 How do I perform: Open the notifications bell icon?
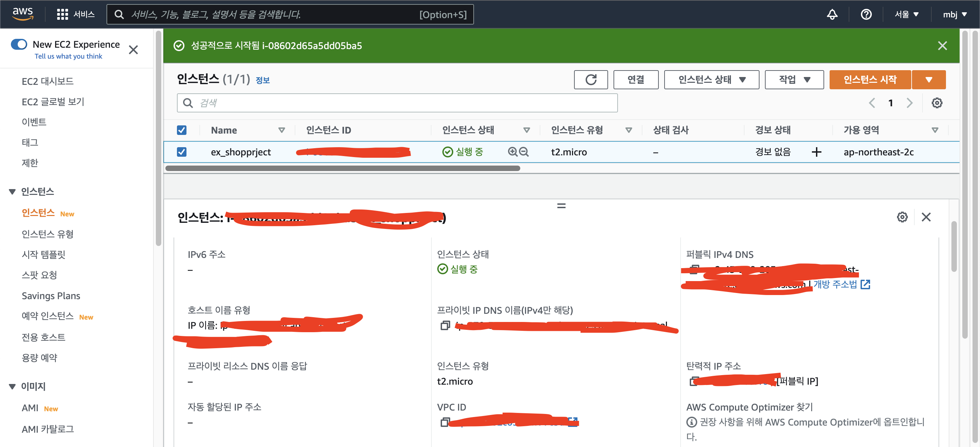coord(832,14)
